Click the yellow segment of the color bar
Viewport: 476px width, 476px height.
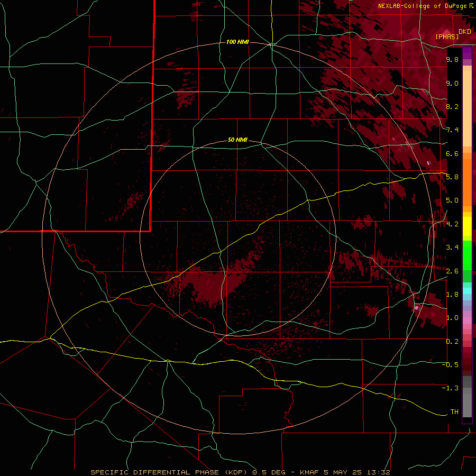click(x=467, y=226)
